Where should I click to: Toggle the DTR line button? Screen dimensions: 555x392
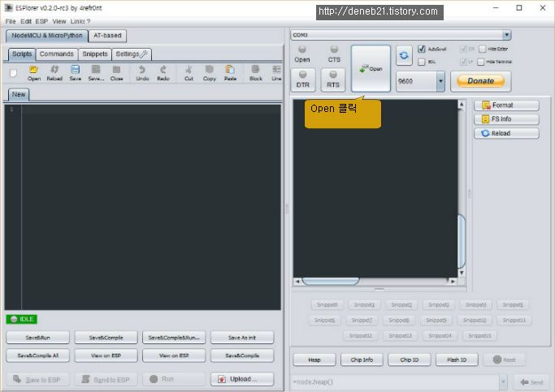302,80
